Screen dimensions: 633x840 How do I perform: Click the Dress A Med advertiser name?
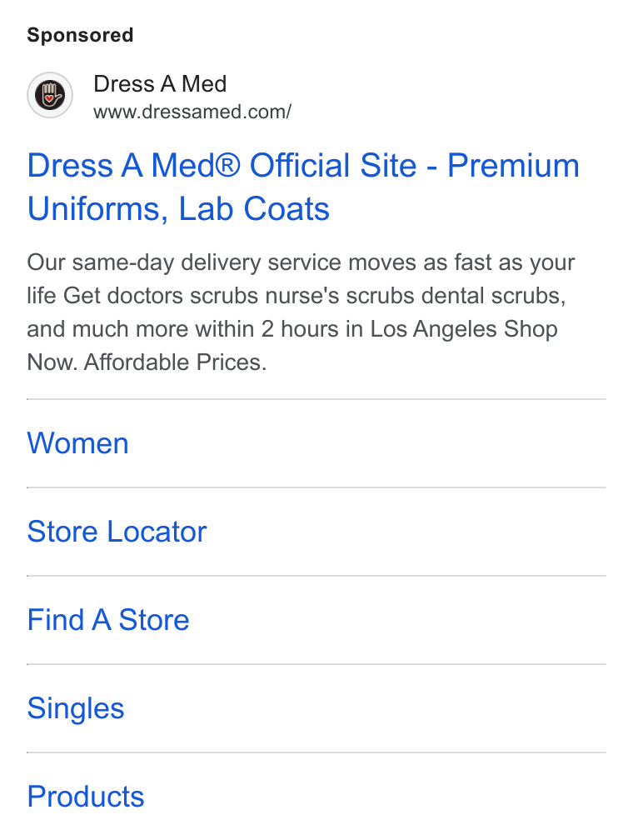pyautogui.click(x=160, y=84)
